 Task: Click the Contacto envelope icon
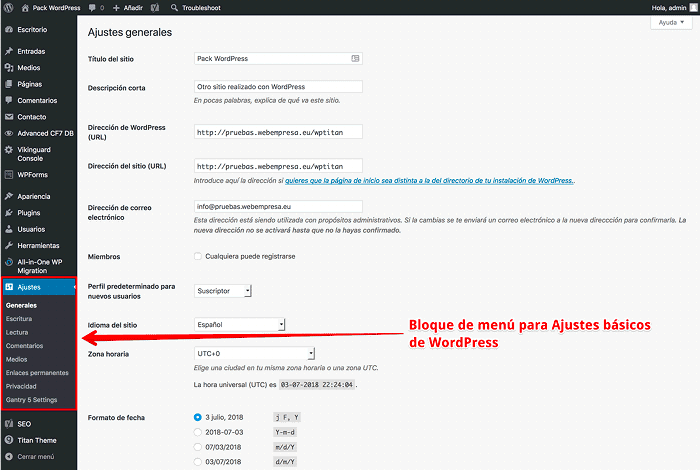coord(8,117)
